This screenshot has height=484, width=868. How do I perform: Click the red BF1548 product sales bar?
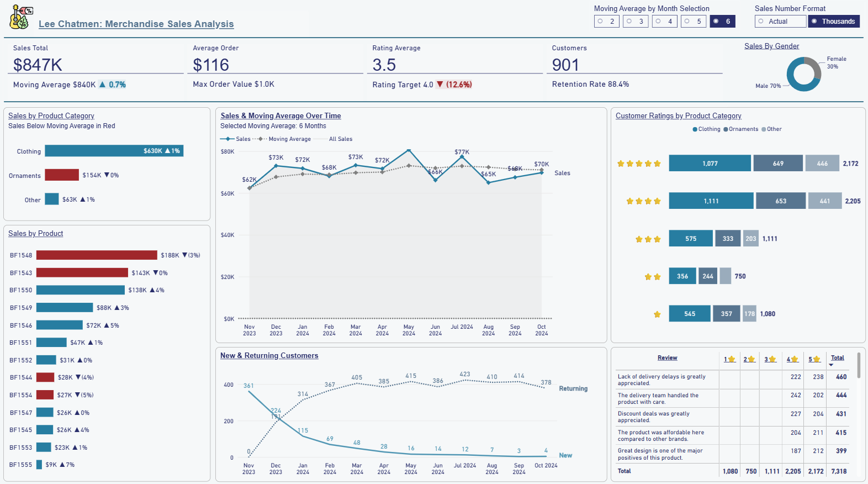point(97,255)
